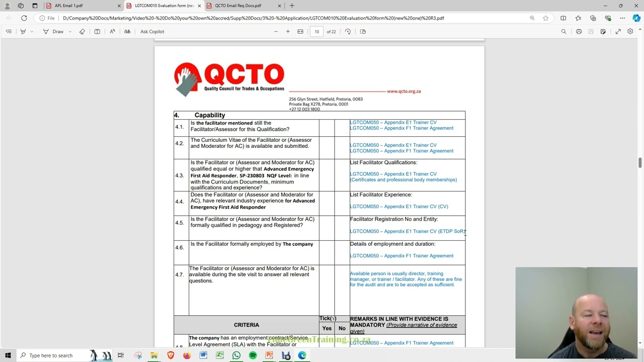Click the scrollbar down arrow
The image size is (644, 362).
click(640, 343)
